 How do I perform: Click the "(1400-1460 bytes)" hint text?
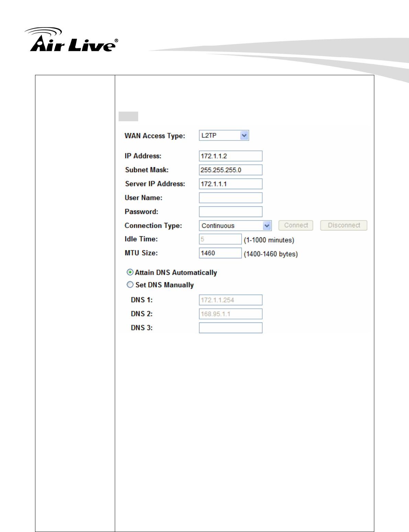(271, 254)
